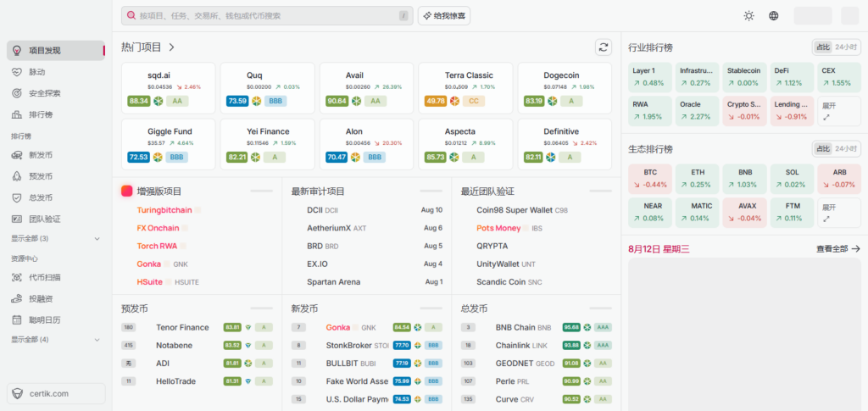The image size is (868, 411).
Task: Toggle light/dark theme sun icon
Action: pos(748,16)
